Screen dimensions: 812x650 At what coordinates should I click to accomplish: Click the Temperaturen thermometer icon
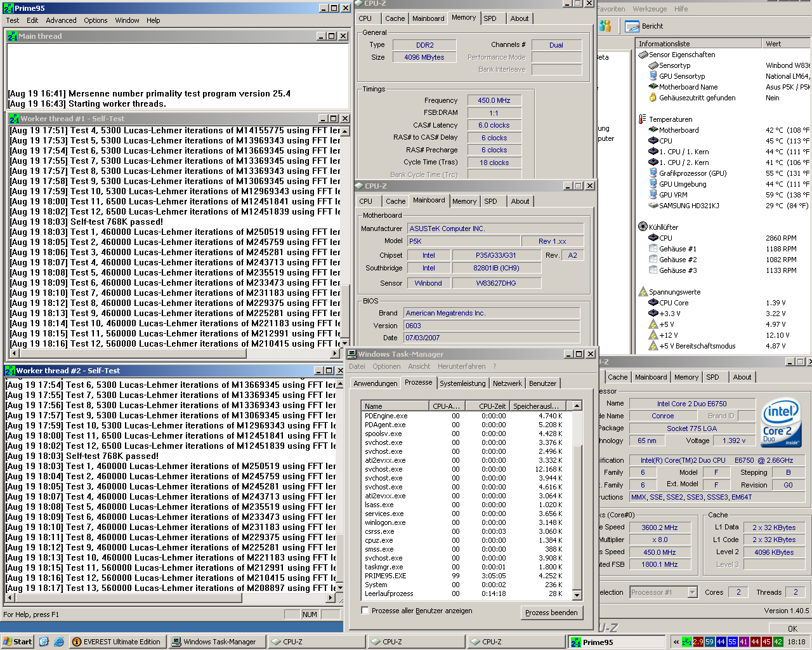click(643, 119)
